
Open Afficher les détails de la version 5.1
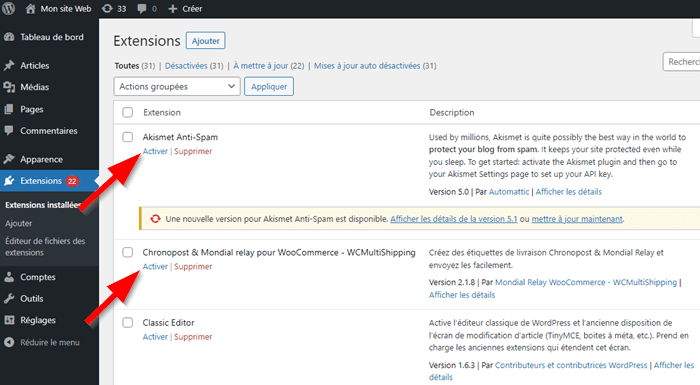point(454,219)
